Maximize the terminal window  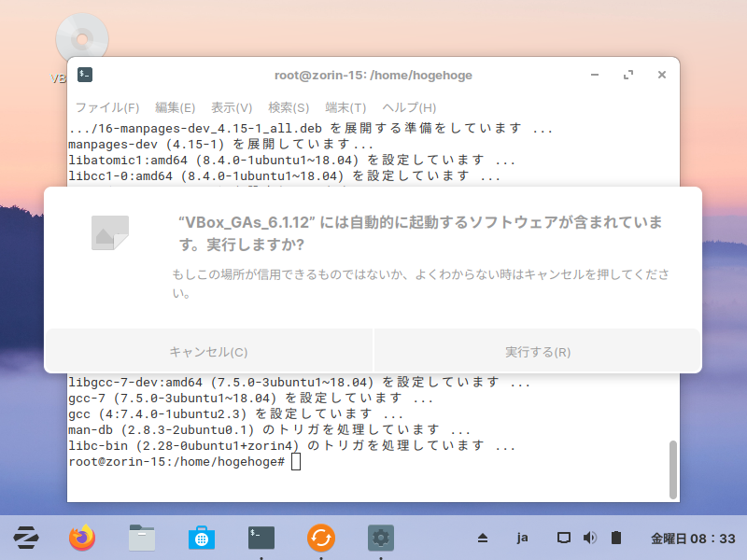[628, 75]
